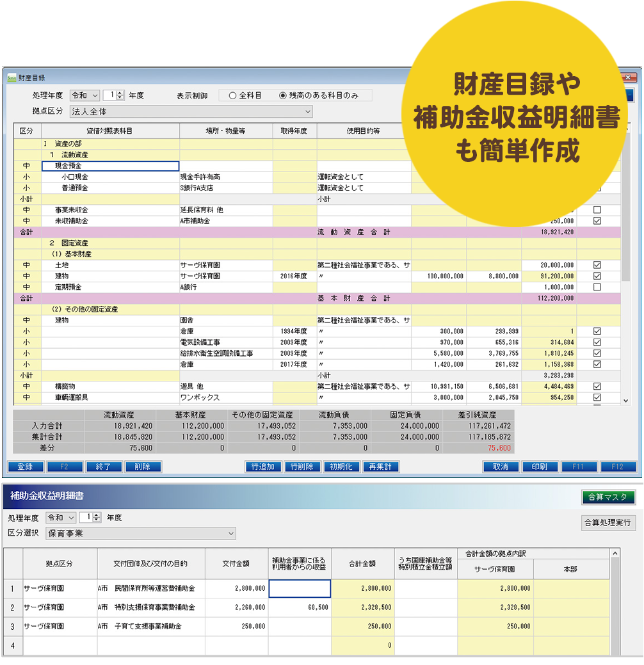Image resolution: width=644 pixels, height=665 pixels.
Task: Select 残高のある科目のみ radio option
Action: tap(282, 95)
